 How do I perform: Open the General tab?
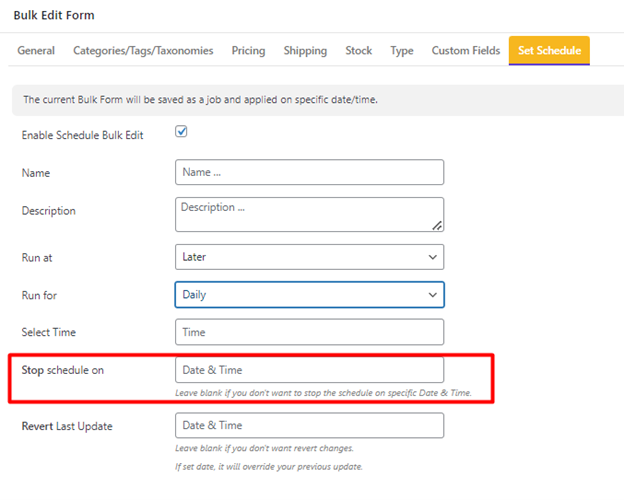tap(36, 51)
